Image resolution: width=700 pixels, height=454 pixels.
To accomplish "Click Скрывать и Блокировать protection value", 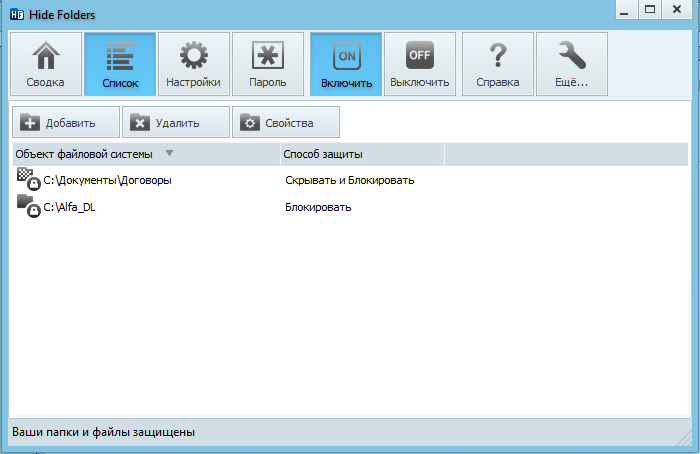I will 350,180.
